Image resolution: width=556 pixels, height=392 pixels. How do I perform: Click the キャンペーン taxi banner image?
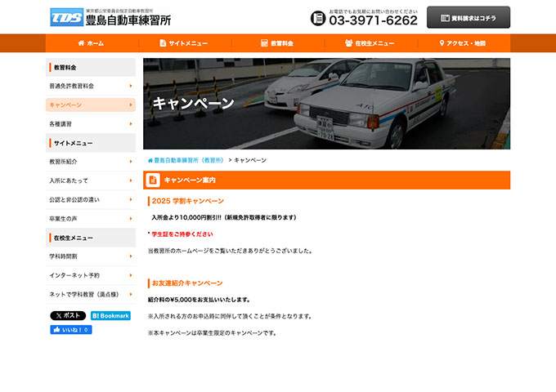pos(326,103)
